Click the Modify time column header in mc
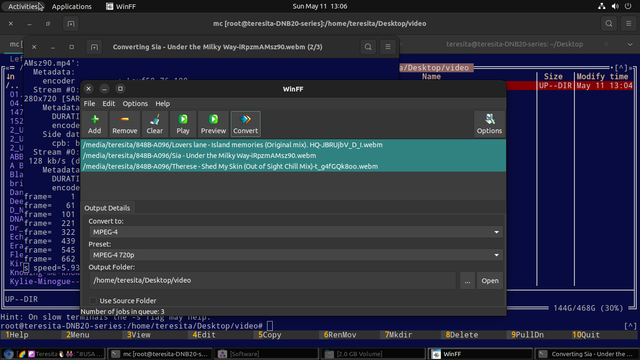 [x=602, y=76]
